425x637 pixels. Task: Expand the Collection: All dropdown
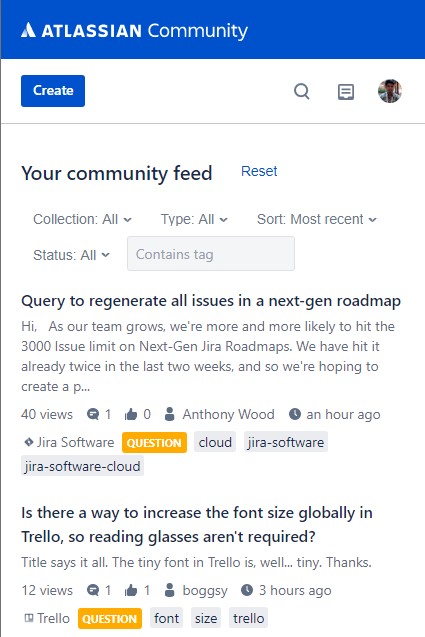pos(82,219)
